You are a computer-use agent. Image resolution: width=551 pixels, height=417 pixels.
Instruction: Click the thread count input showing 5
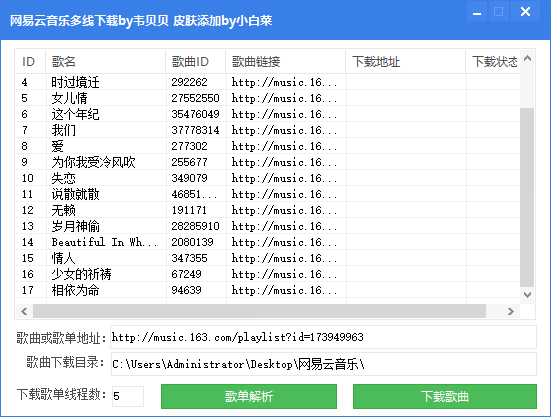(128, 396)
